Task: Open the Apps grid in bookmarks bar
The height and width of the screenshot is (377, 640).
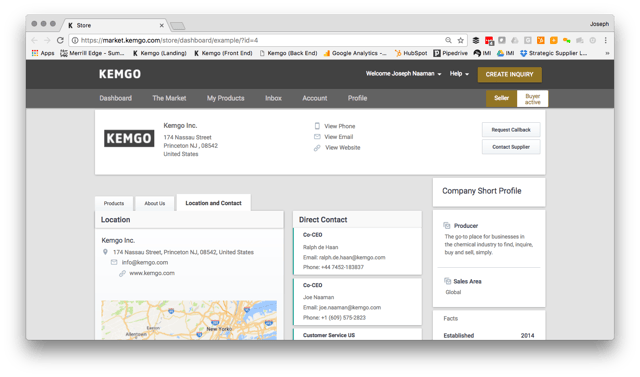Action: coord(43,53)
